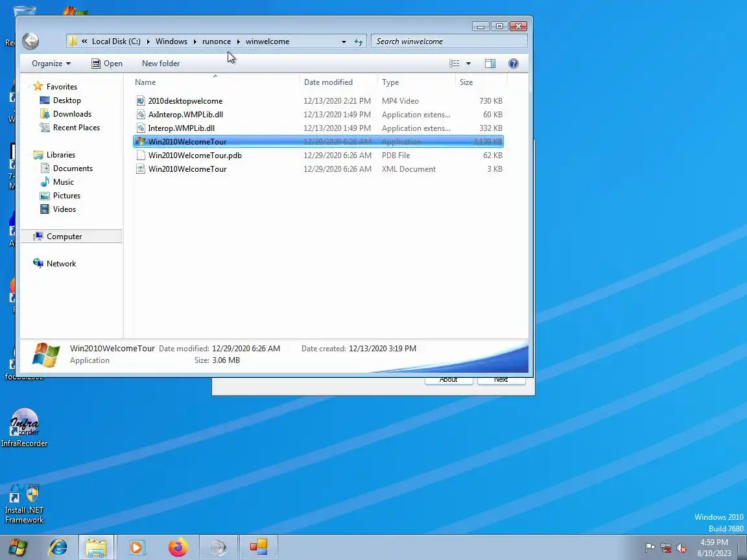The image size is (747, 560).
Task: Select AxInterop.WMPLib.dll file
Action: [318, 114]
